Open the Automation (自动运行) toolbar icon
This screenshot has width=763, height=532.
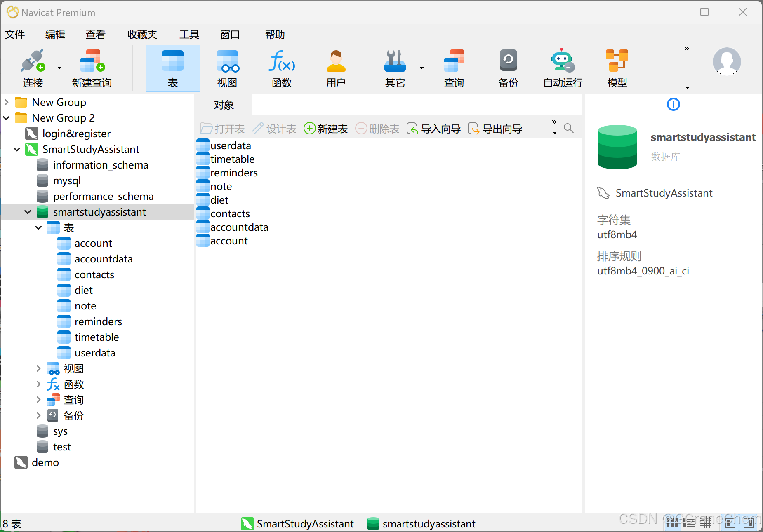pyautogui.click(x=563, y=68)
